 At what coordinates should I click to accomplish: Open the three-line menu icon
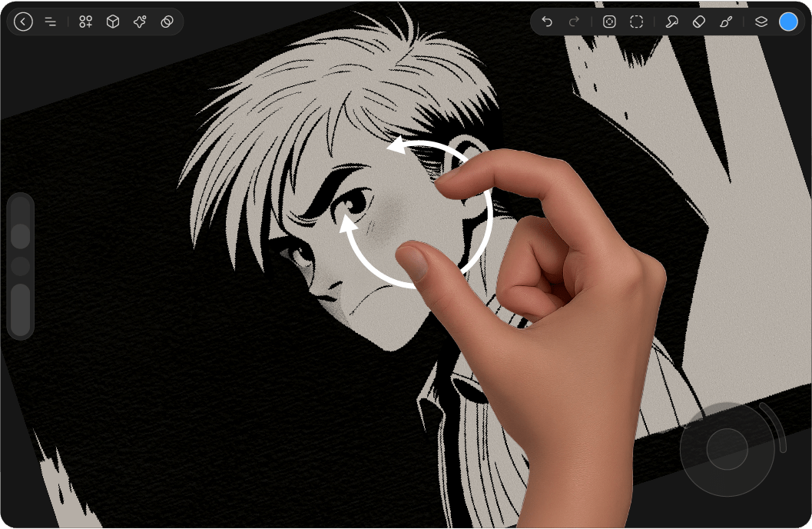tap(50, 22)
